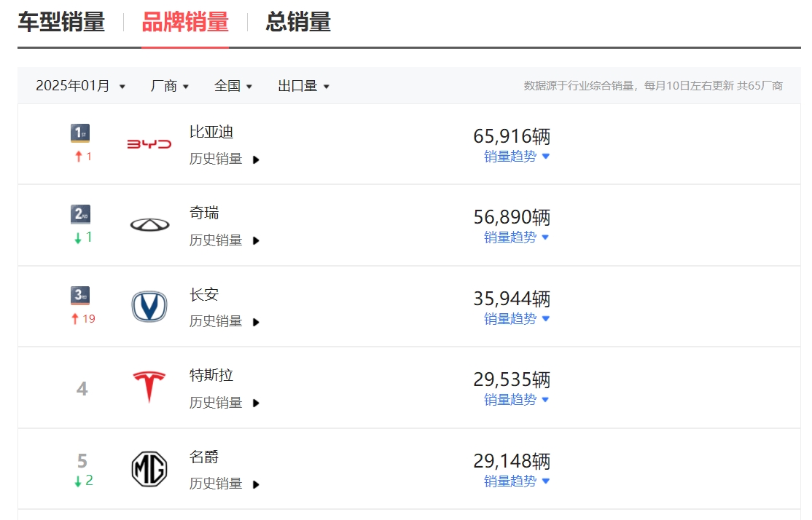Open 特斯拉 brand page link
The height and width of the screenshot is (520, 812).
click(x=211, y=375)
